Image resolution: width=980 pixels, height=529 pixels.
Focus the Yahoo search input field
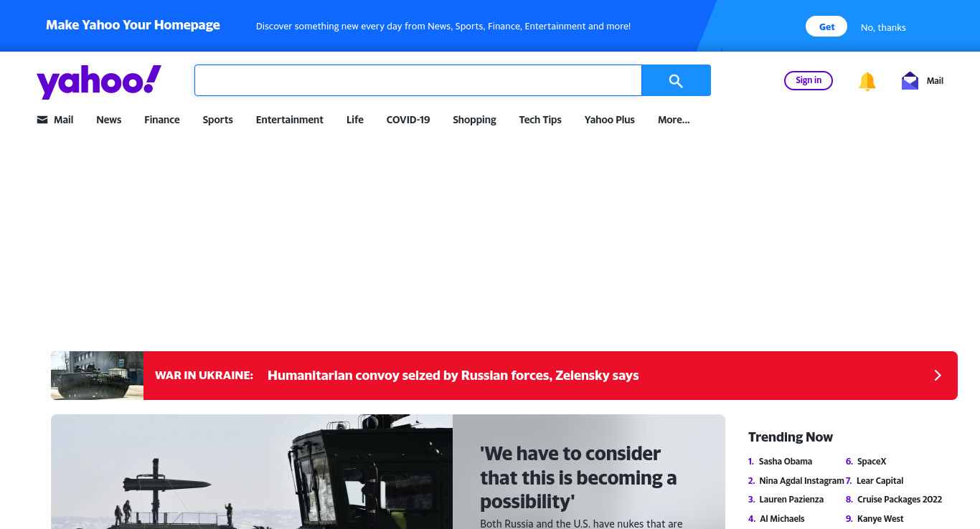pos(418,80)
